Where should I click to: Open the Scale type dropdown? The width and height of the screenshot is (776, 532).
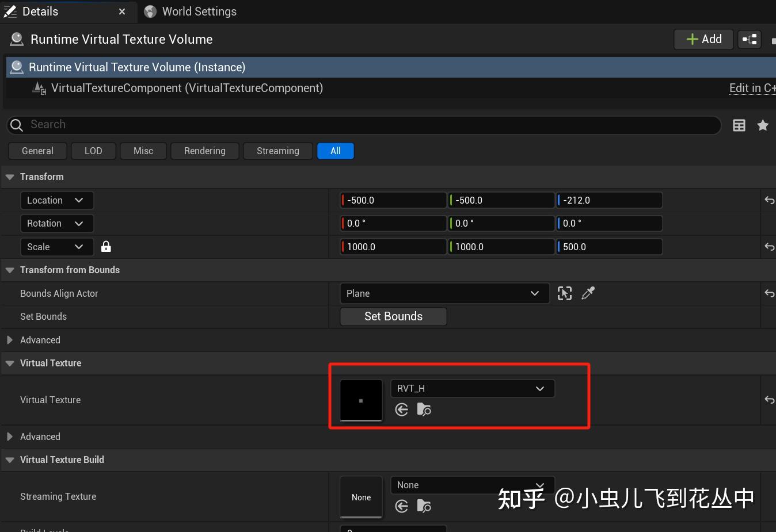coord(56,247)
